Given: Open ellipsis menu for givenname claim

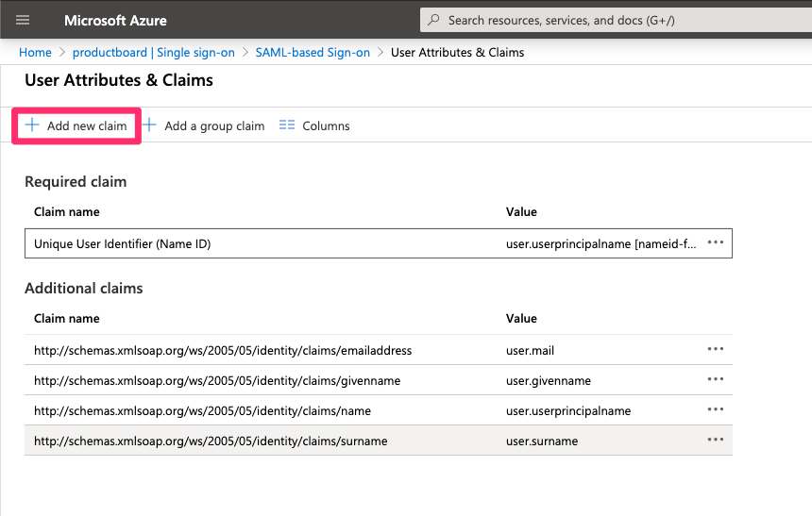Looking at the screenshot, I should (715, 380).
